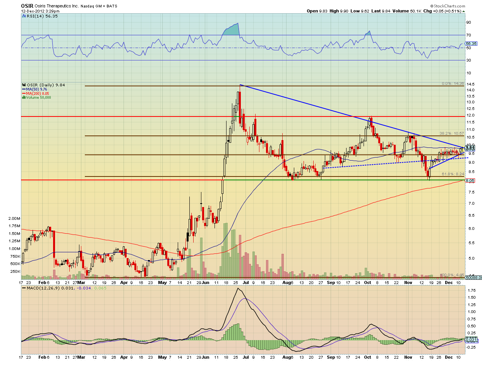This screenshot has height=374, width=492.
Task: Click the Osiris Therapeutics Inc. company name
Action: [x=56, y=6]
